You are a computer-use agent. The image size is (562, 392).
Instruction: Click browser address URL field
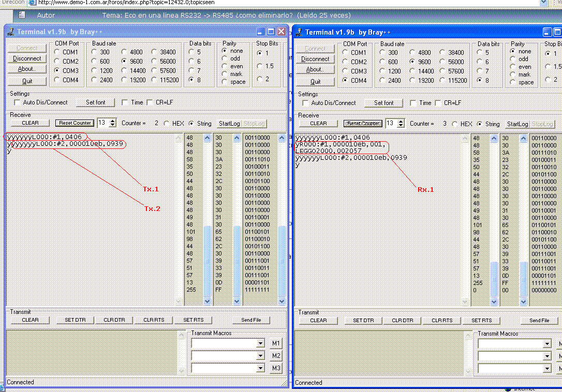[288, 3]
